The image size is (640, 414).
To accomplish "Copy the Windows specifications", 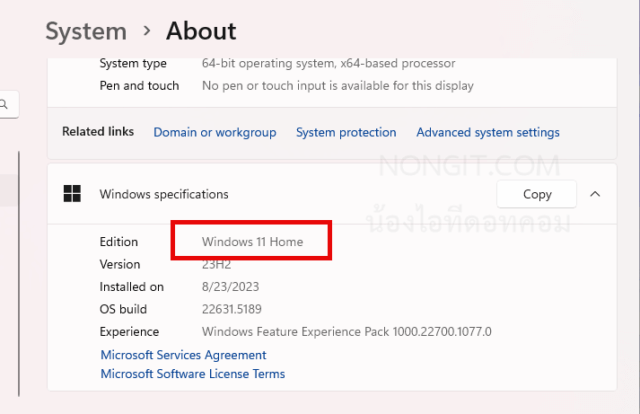I will click(x=537, y=194).
